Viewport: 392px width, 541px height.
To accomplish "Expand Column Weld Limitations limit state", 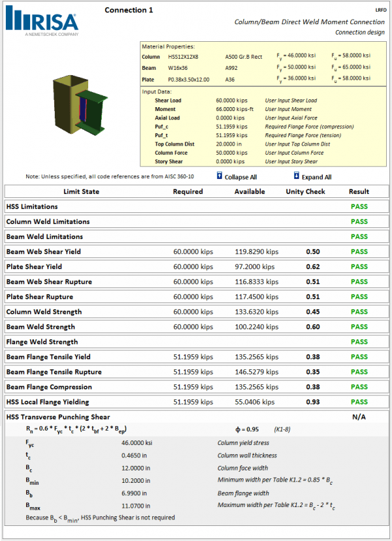I will tap(48, 221).
